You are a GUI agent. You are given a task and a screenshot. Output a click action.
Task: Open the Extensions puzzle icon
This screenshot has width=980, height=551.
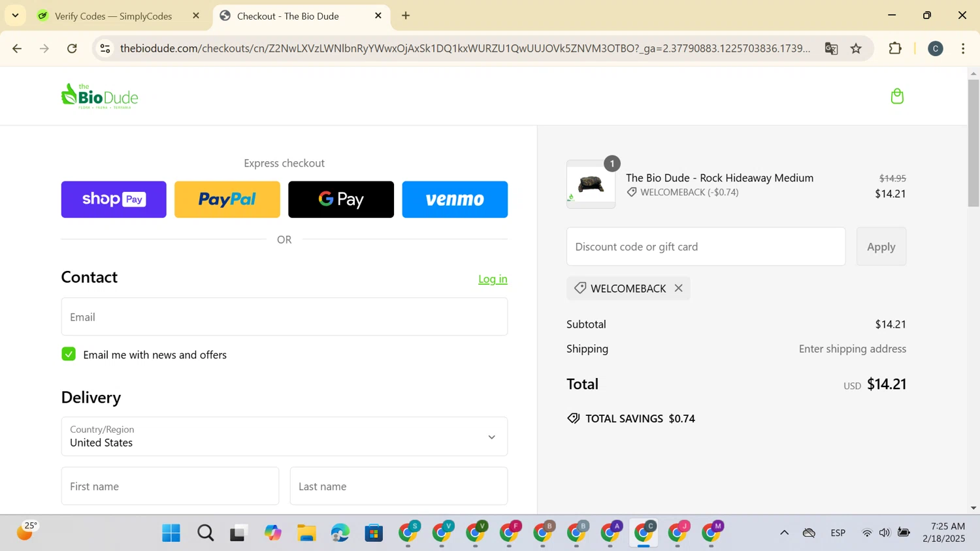[x=895, y=48]
